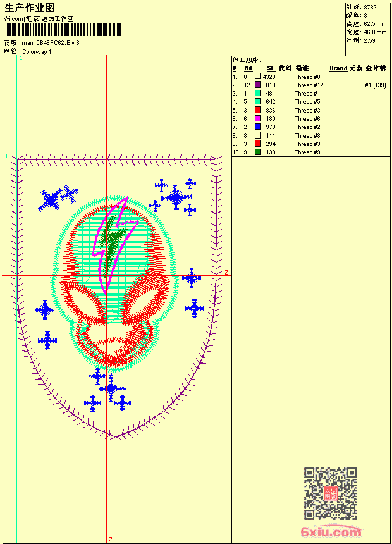Pick the blue swatch for Thread #2
The width and height of the screenshot is (392, 544).
(258, 127)
